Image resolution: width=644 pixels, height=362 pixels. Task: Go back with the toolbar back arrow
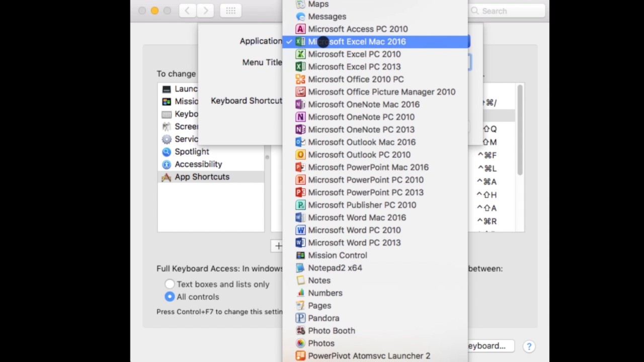187,11
